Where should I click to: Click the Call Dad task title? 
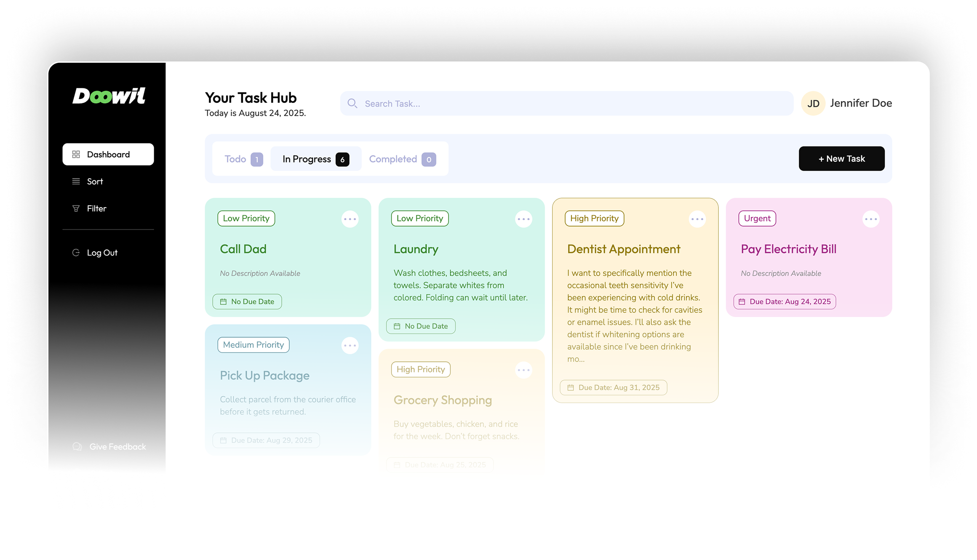[x=243, y=249]
